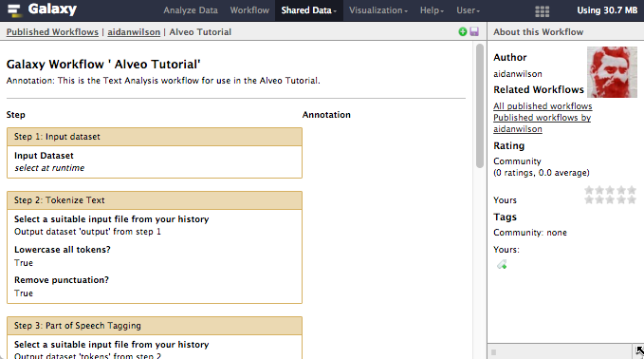Add a tag using the tag icon
This screenshot has width=644, height=359.
(502, 264)
